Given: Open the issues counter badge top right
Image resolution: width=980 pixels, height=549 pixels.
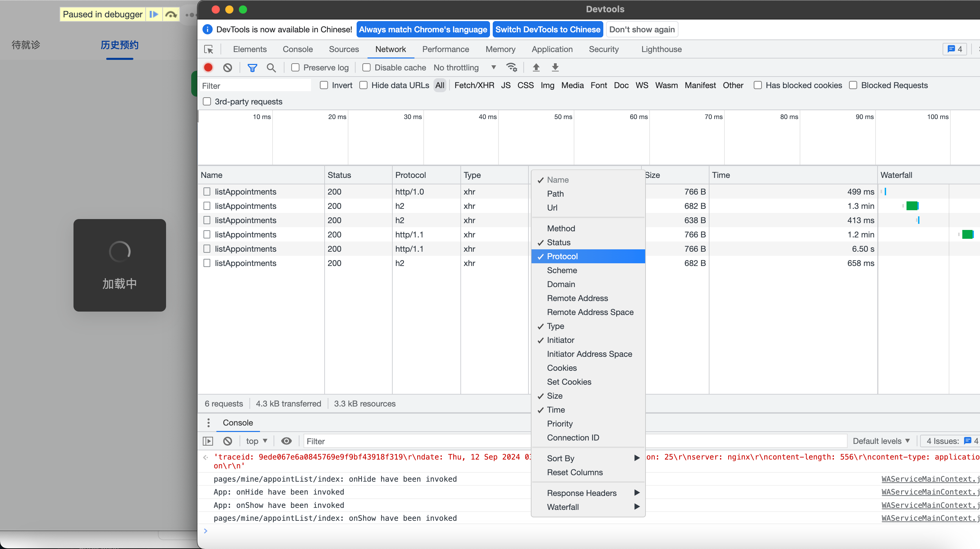Looking at the screenshot, I should 954,49.
